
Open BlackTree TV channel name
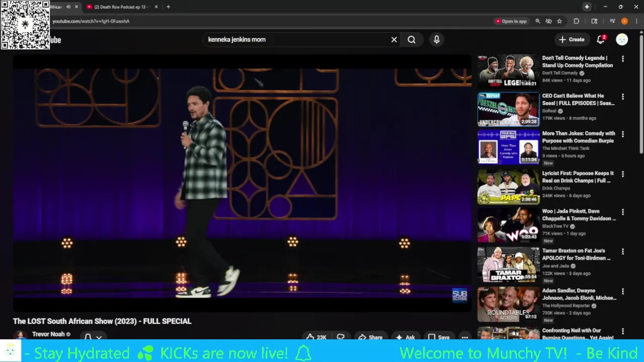coord(555,226)
